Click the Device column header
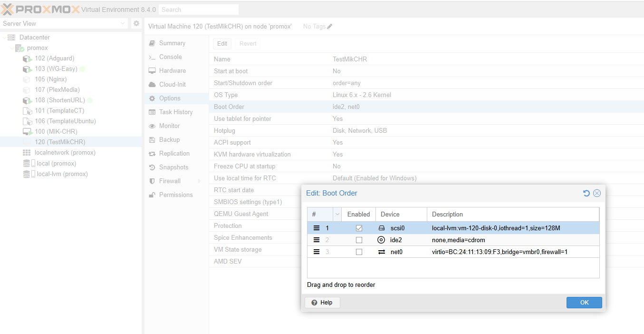 coord(401,215)
